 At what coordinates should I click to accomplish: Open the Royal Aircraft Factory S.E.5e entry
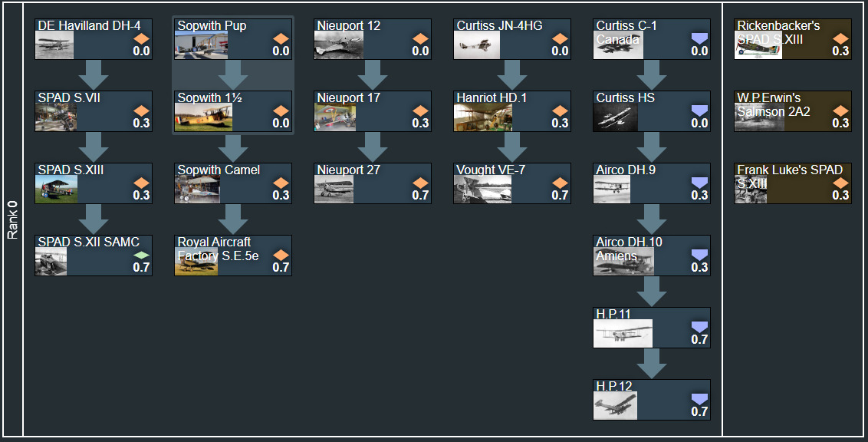pos(233,255)
